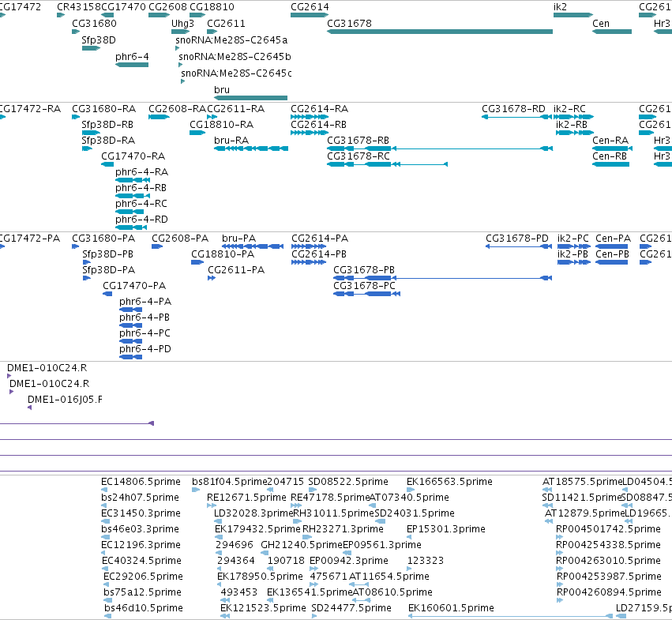Select protein CG31678-PC
The width and height of the screenshot is (672, 620).
tap(367, 294)
